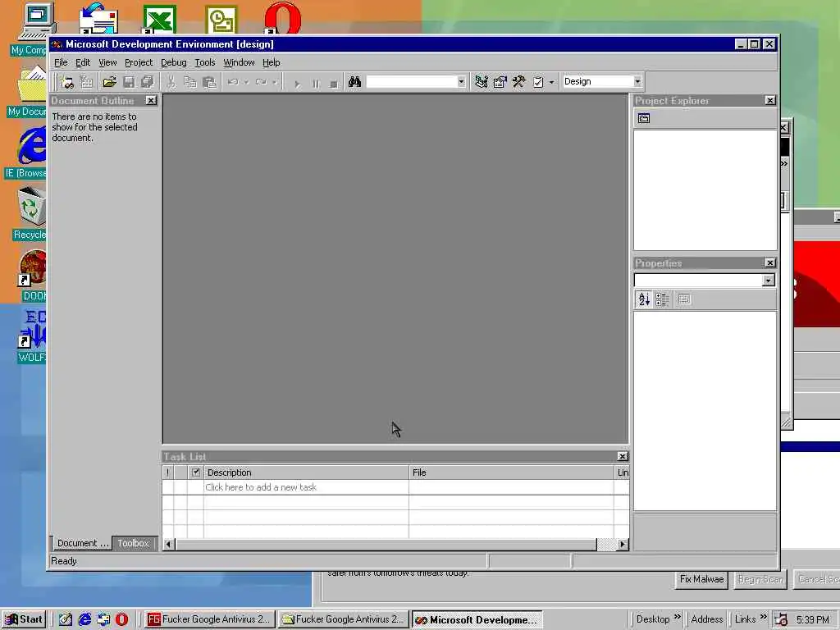Open the Debug menu
This screenshot has width=840, height=630.
174,62
